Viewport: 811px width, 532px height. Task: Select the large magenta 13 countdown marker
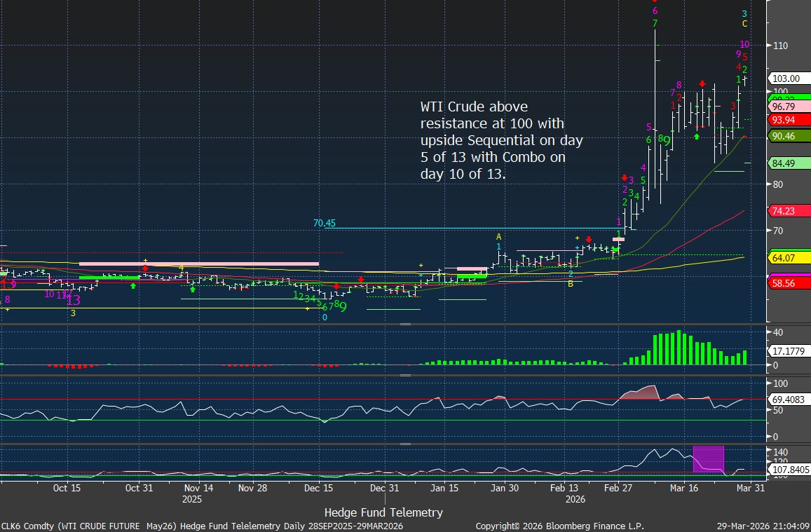[73, 300]
